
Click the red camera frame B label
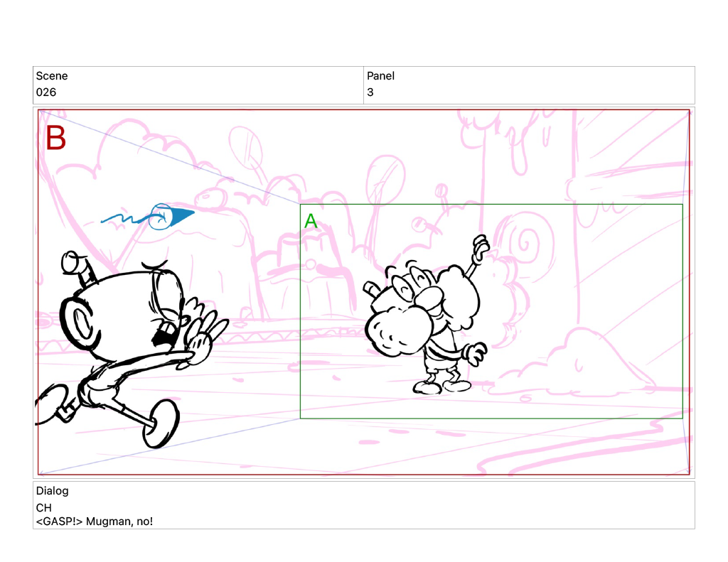click(55, 139)
